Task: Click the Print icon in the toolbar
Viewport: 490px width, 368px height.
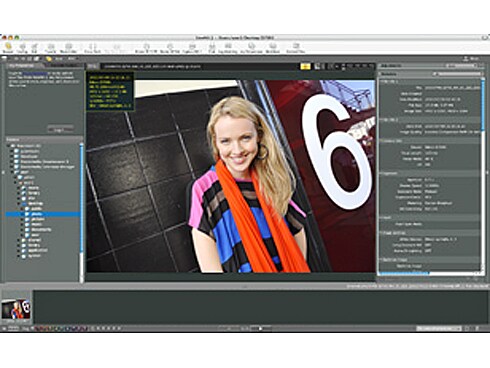Action: click(x=212, y=48)
